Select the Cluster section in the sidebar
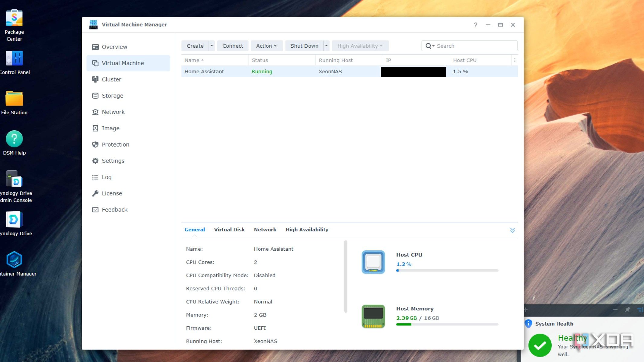The width and height of the screenshot is (644, 362). (x=111, y=79)
